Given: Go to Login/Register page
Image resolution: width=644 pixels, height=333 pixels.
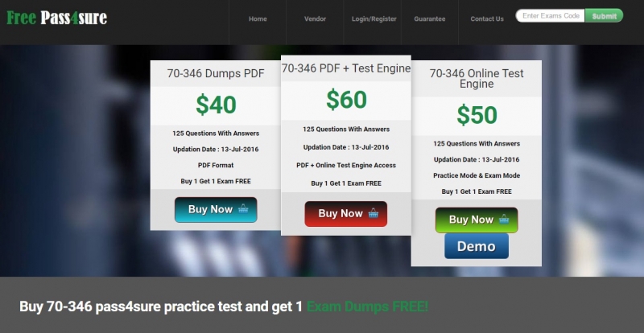Looking at the screenshot, I should (x=374, y=18).
